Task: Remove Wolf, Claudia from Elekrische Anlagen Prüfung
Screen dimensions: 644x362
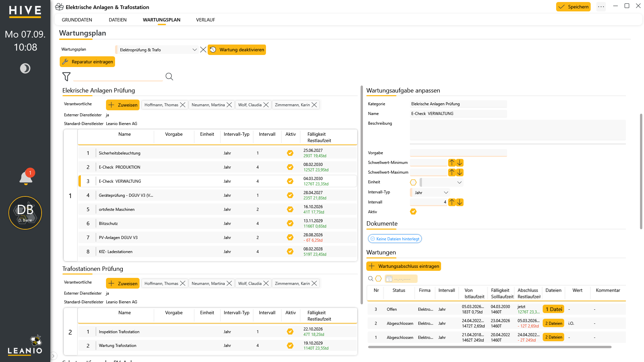Action: [x=266, y=105]
